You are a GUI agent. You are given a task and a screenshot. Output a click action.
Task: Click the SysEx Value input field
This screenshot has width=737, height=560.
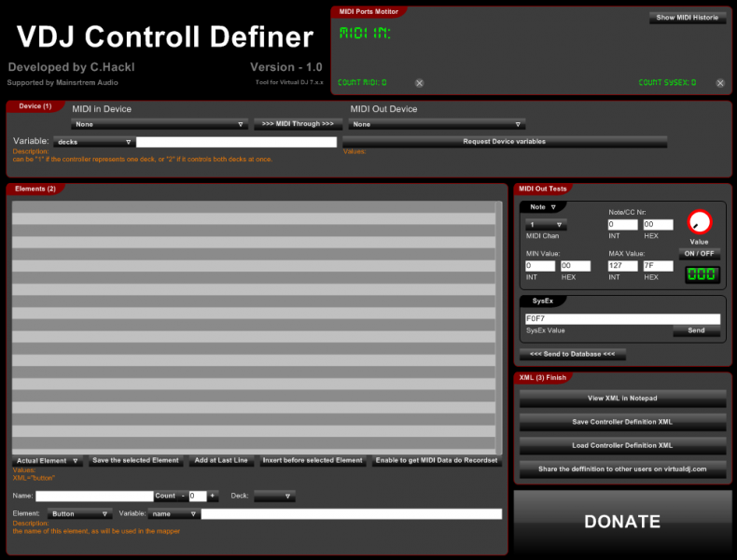622,319
